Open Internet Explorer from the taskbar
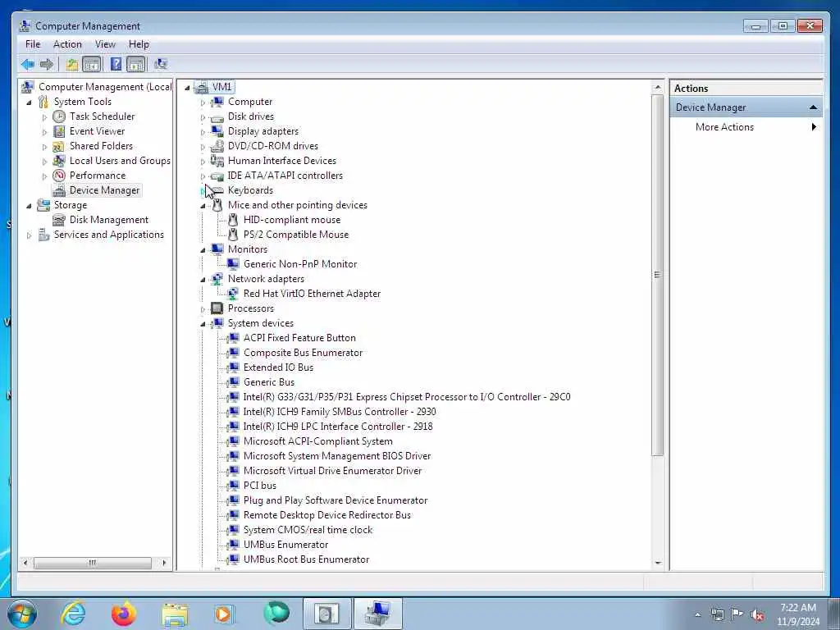The image size is (840, 630). (x=73, y=614)
